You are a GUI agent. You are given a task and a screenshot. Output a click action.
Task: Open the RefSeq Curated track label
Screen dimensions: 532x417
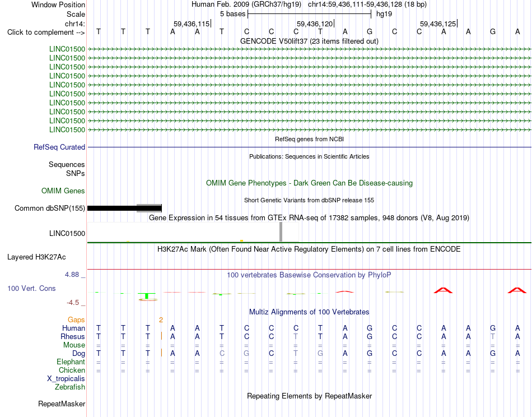click(x=59, y=147)
